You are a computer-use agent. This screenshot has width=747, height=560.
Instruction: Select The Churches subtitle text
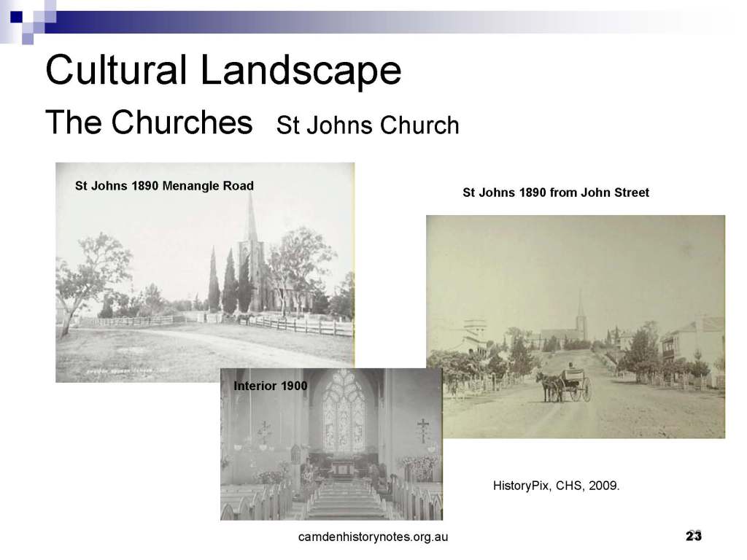click(148, 123)
